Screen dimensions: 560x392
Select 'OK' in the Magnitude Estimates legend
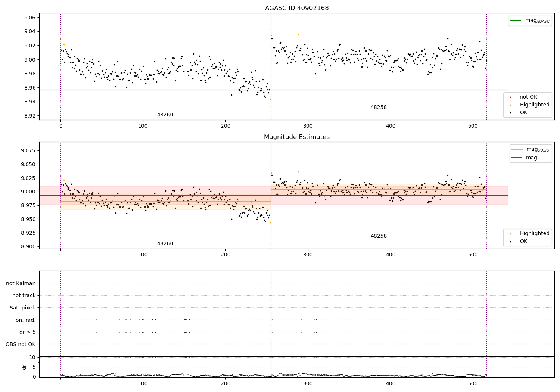523,242
